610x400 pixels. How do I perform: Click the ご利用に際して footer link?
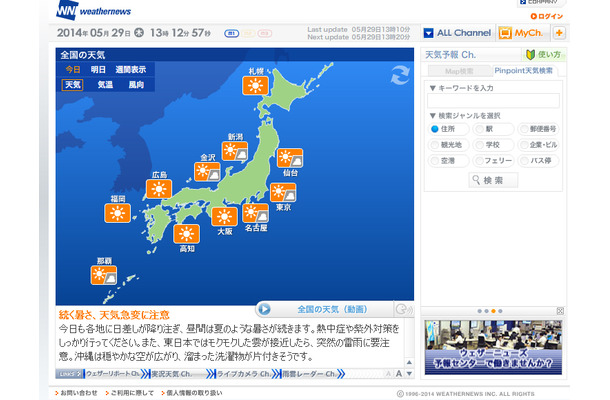pos(130,393)
